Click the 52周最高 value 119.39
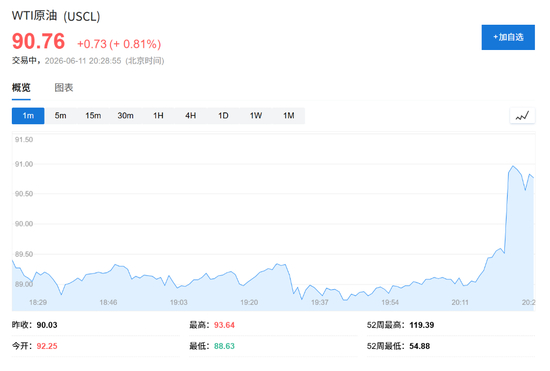The width and height of the screenshot is (550, 371). pyautogui.click(x=422, y=325)
